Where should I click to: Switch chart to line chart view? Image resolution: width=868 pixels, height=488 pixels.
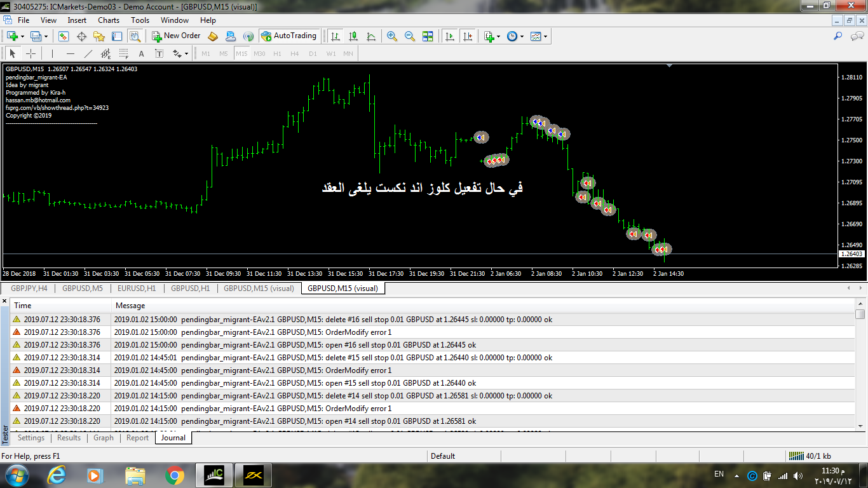tap(371, 36)
